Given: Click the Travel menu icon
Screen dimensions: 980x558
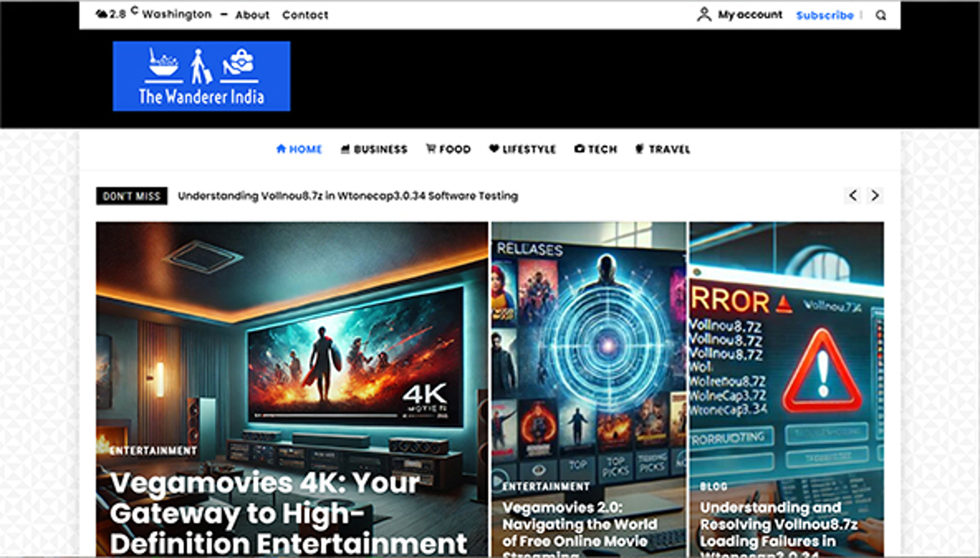Looking at the screenshot, I should tap(639, 149).
